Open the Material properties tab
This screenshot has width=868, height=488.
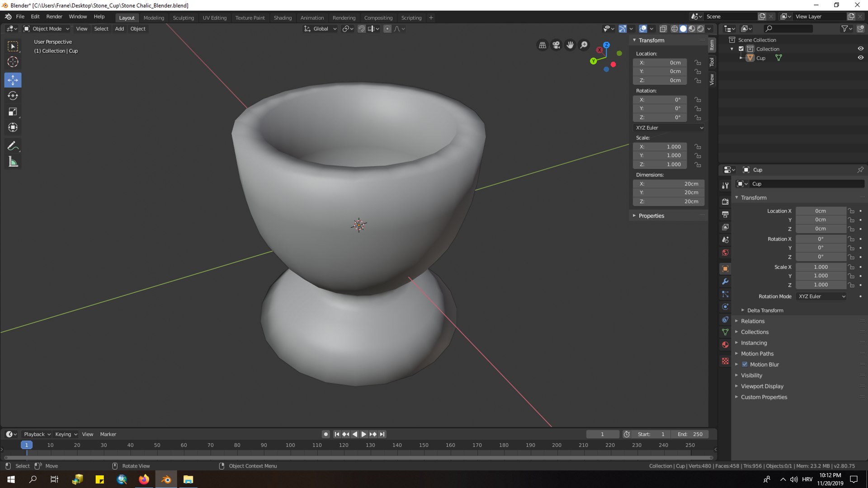point(725,345)
